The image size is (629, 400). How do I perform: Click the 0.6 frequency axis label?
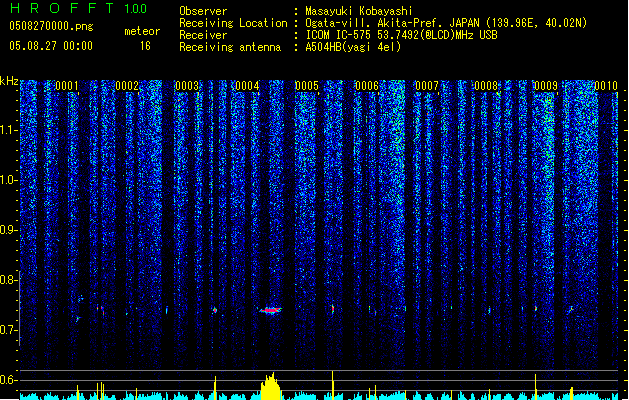[8, 380]
